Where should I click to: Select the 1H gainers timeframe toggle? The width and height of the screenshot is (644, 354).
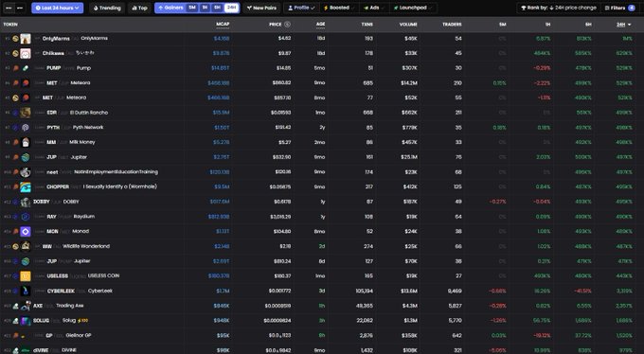pyautogui.click(x=205, y=8)
